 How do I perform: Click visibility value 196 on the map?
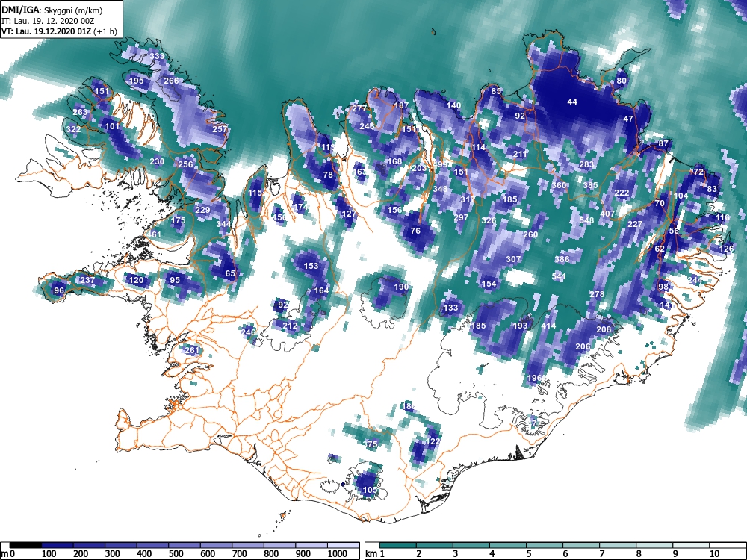(x=535, y=378)
